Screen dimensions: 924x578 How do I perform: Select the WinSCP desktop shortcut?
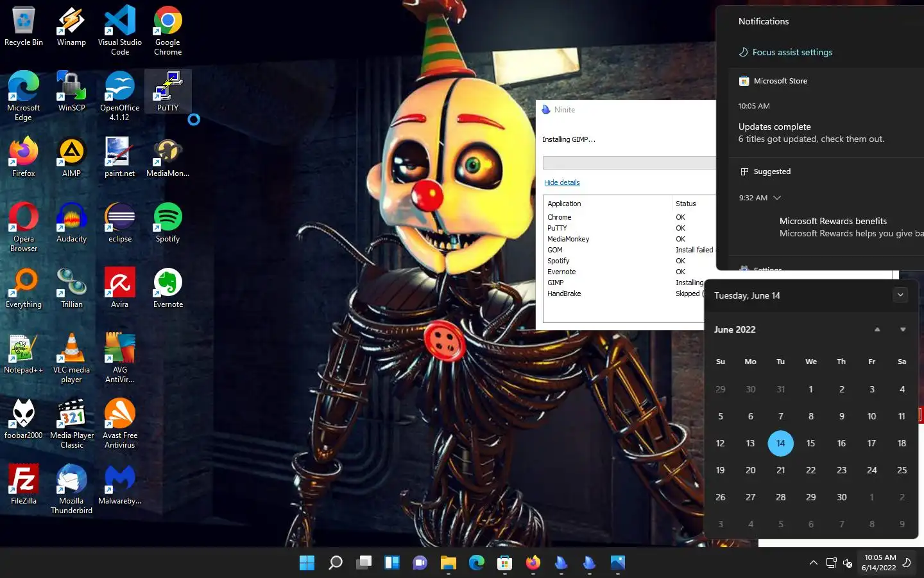(71, 92)
